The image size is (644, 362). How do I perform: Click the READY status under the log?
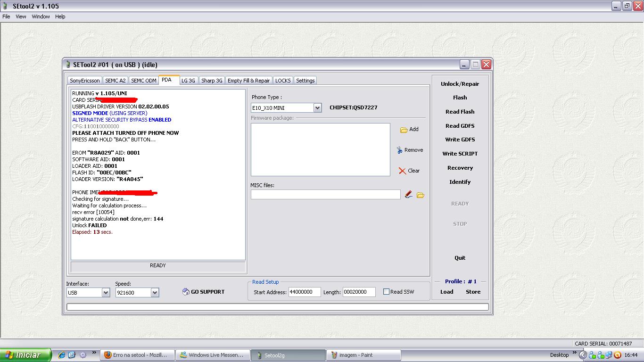coord(158,265)
